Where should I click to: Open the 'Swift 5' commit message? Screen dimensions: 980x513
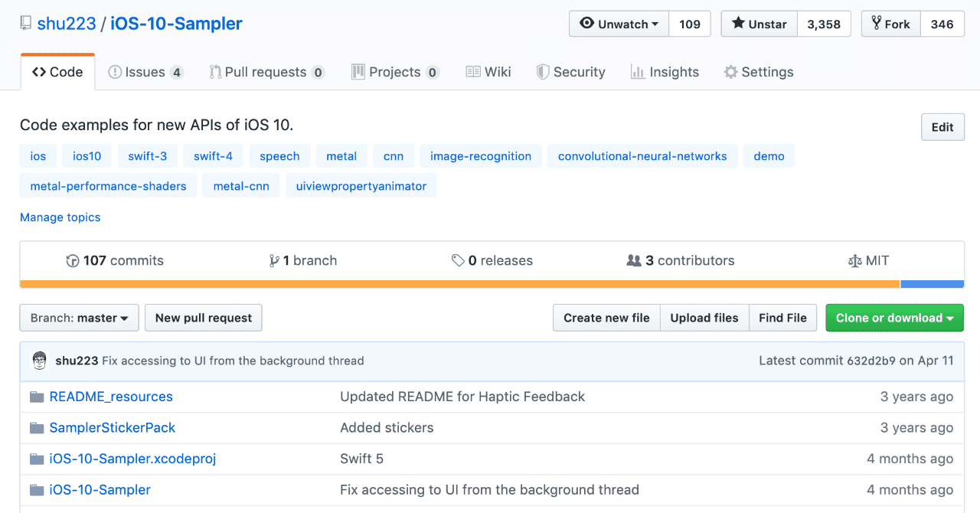click(x=361, y=459)
